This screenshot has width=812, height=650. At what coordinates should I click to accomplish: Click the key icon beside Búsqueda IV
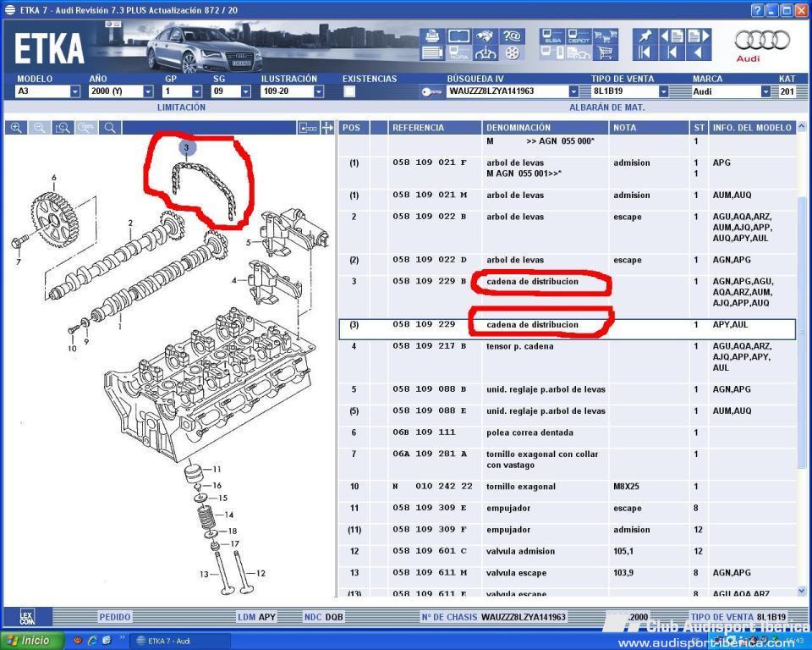(x=431, y=91)
